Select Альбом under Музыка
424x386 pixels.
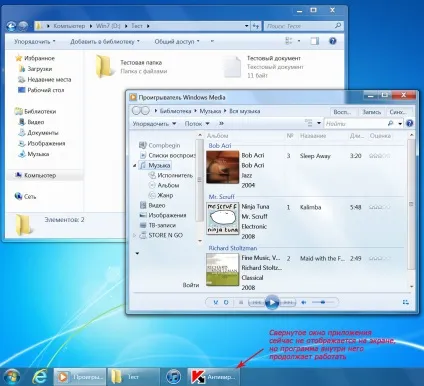pos(164,185)
